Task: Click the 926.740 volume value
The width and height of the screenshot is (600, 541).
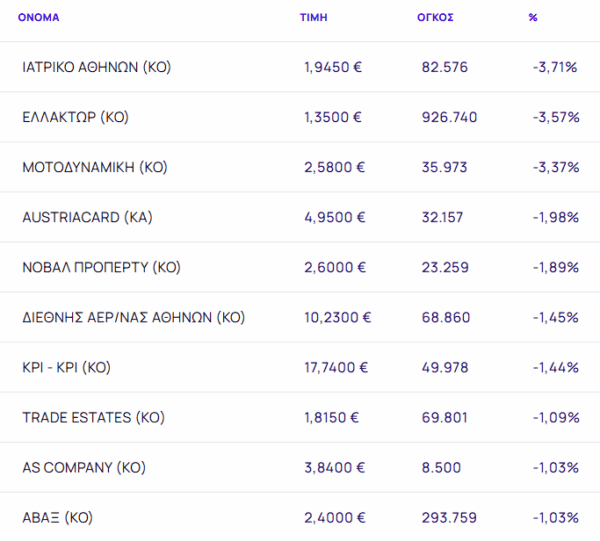Action: [450, 117]
